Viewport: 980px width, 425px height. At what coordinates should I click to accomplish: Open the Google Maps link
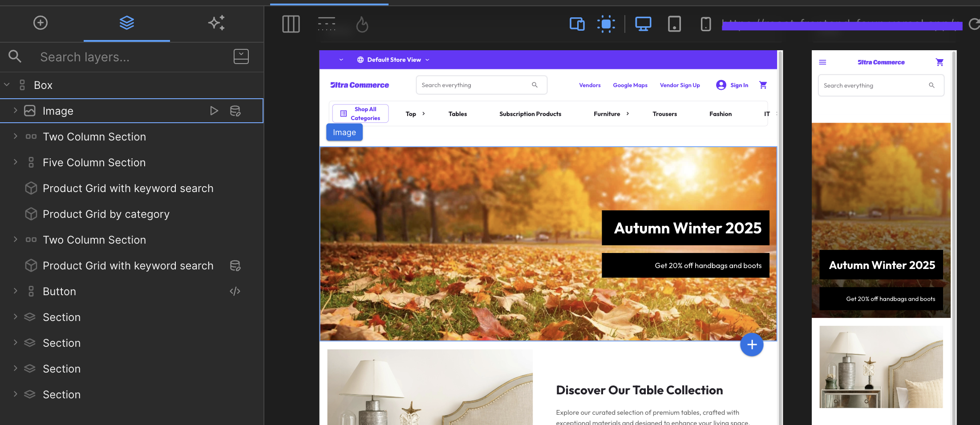[630, 85]
